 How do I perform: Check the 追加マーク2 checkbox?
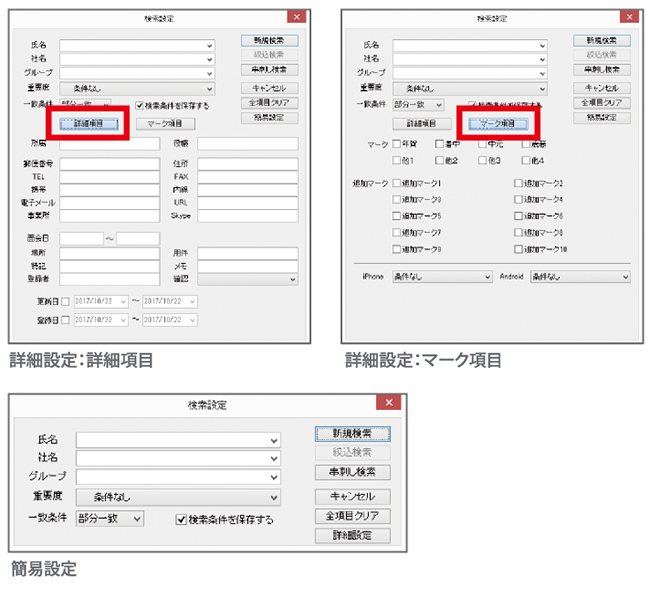click(518, 183)
